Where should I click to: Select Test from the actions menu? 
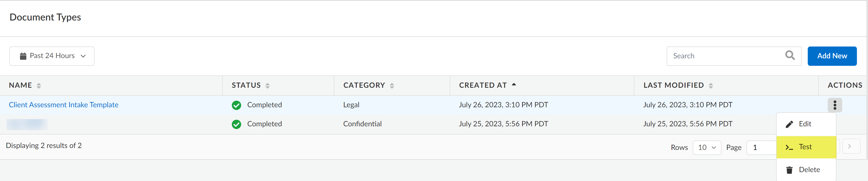coord(805,147)
